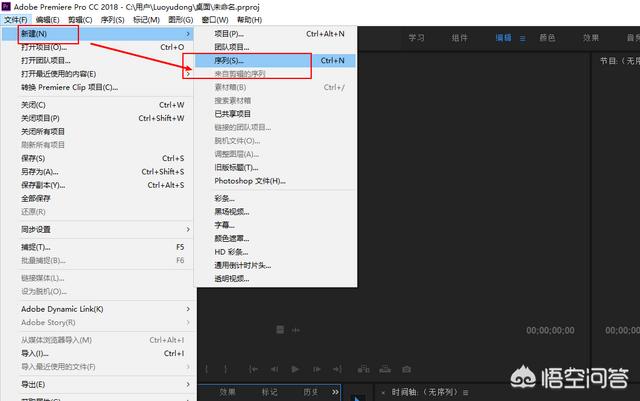The width and height of the screenshot is (640, 401).
Task: Show hidden panel tabs with double chevron
Action: tap(335, 392)
